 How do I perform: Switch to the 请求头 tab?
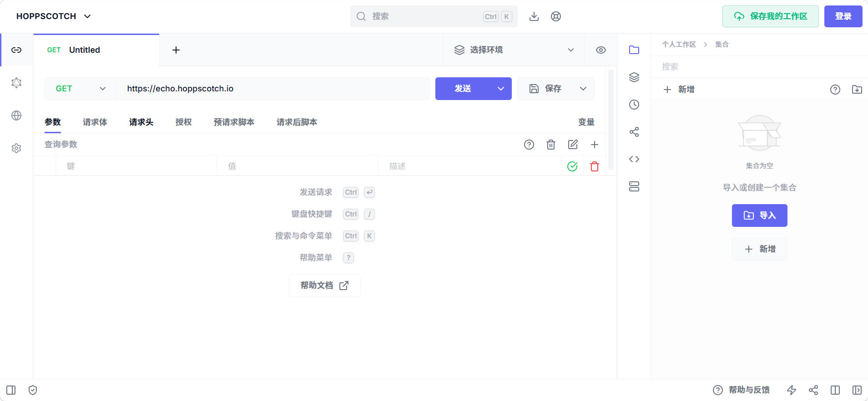click(x=141, y=122)
